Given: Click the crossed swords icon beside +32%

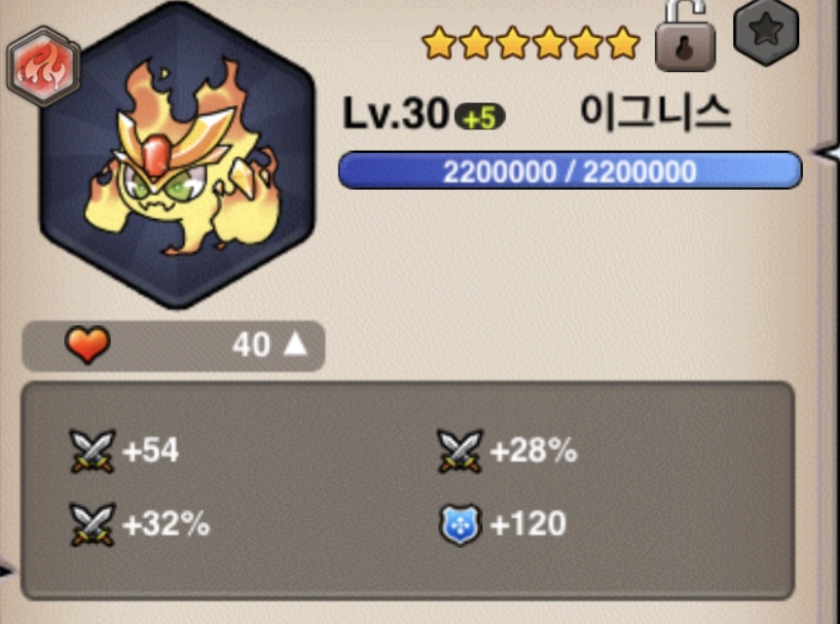Looking at the screenshot, I should click(x=92, y=525).
